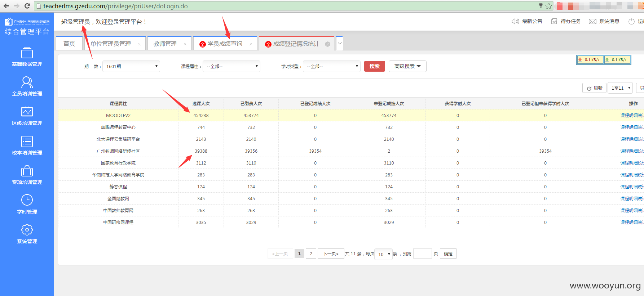Open the 学时类型 dropdown
This screenshot has height=296, width=644.
[332, 66]
